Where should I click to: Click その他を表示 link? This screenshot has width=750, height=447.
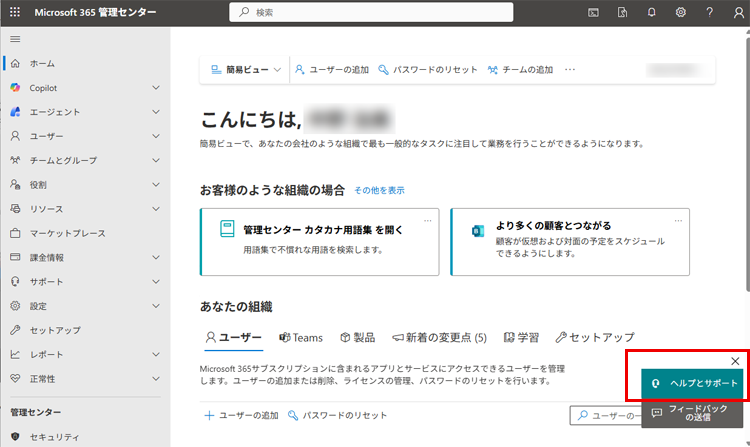pyautogui.click(x=379, y=190)
